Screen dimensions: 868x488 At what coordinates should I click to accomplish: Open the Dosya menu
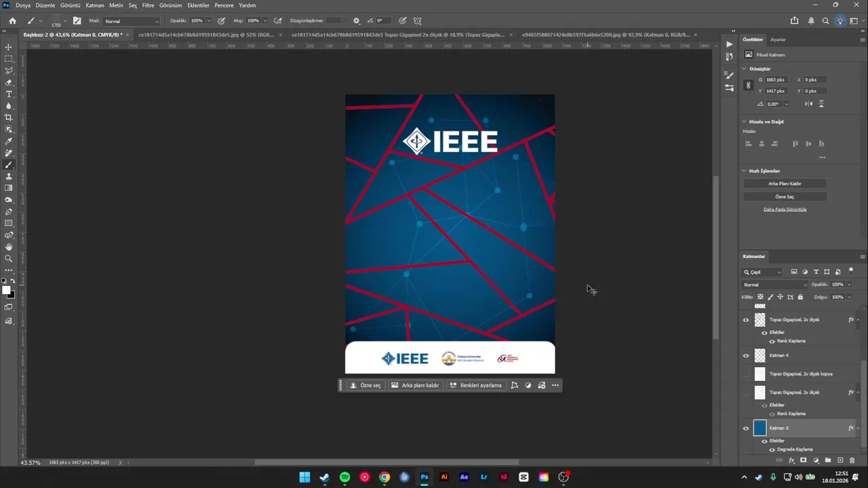click(23, 5)
